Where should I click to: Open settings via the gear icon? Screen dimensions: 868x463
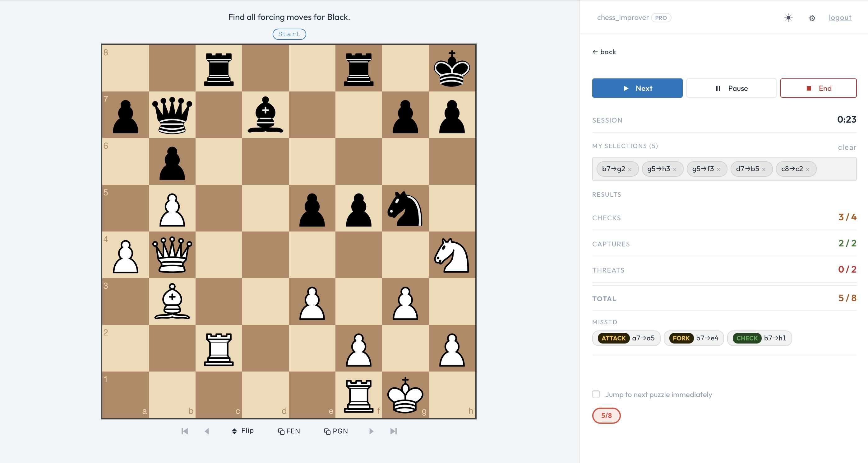812,18
